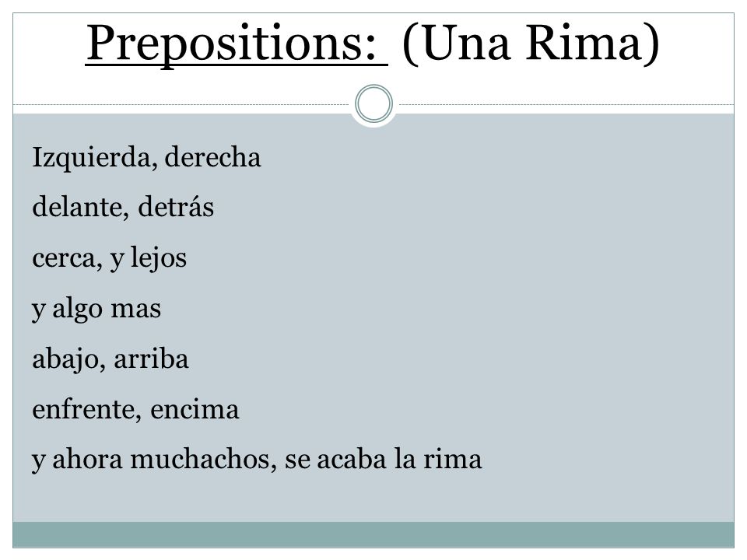Select the word 'muchachos'

[200, 460]
